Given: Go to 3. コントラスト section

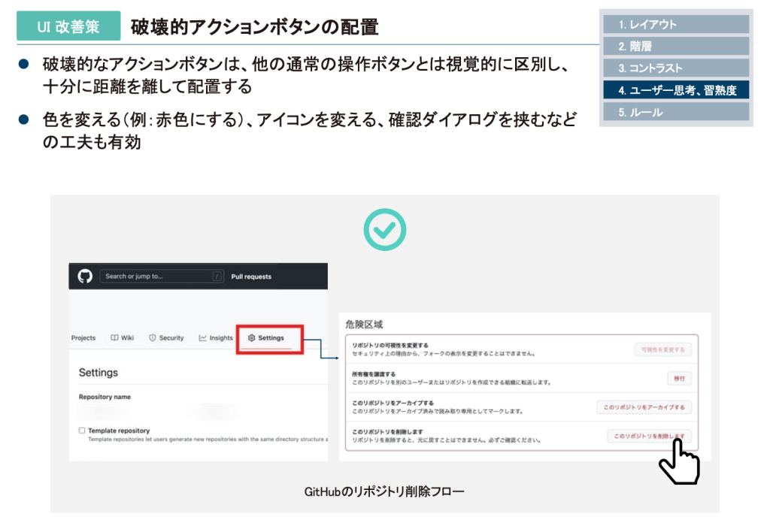Looking at the screenshot, I should coord(676,68).
